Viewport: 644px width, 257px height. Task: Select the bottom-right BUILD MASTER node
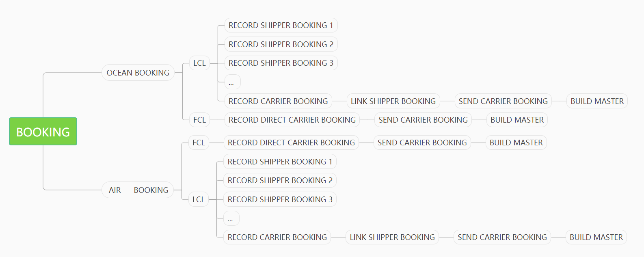pyautogui.click(x=596, y=237)
